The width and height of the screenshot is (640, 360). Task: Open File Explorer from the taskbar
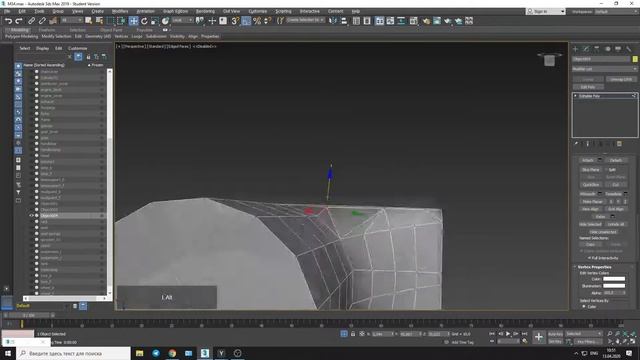(x=140, y=353)
